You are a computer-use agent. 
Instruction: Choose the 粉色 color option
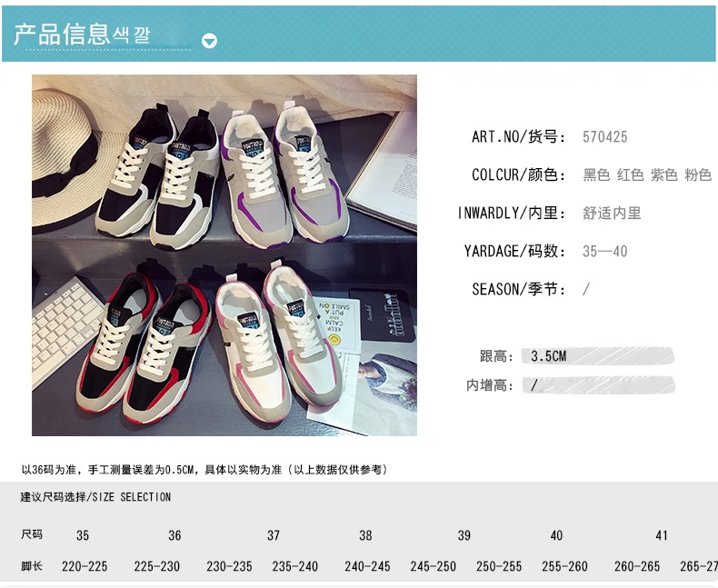point(698,174)
